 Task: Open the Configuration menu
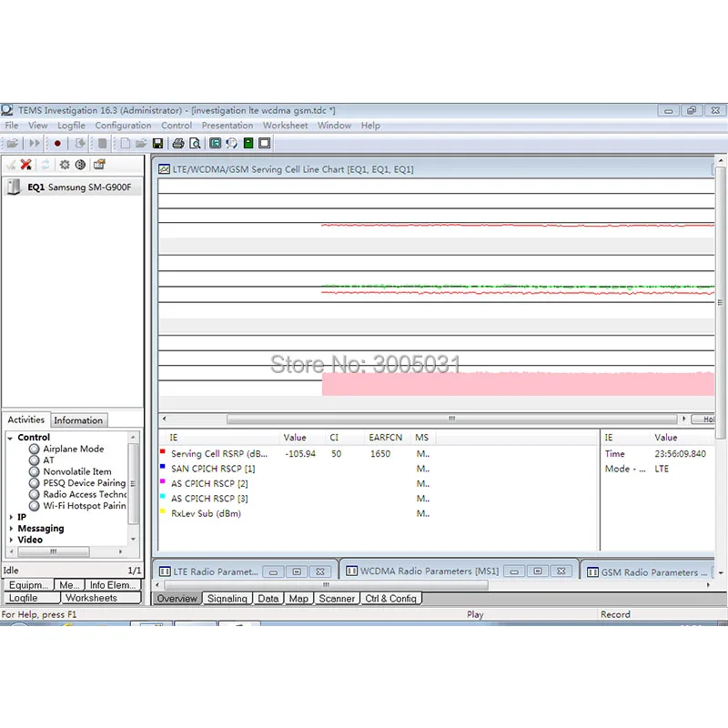(123, 126)
